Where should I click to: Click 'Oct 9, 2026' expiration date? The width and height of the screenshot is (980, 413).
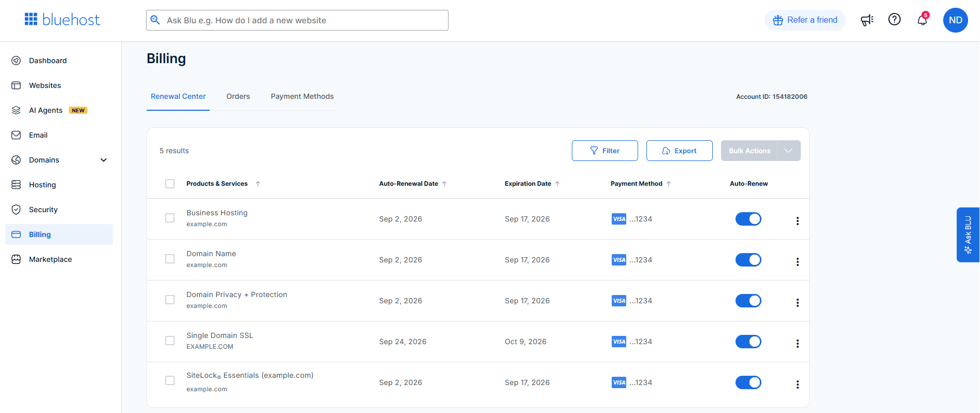[x=526, y=342]
